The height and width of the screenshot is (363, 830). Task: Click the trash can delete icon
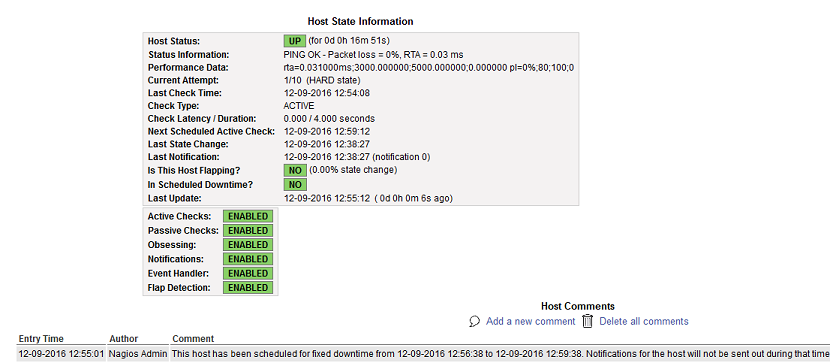coord(588,321)
